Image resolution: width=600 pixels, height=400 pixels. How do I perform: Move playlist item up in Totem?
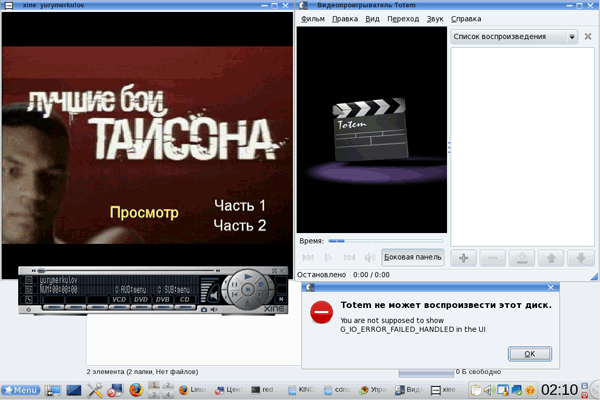click(551, 258)
